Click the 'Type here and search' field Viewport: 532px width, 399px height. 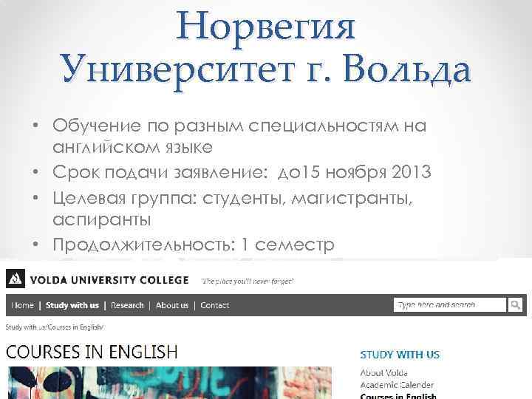[x=450, y=304]
